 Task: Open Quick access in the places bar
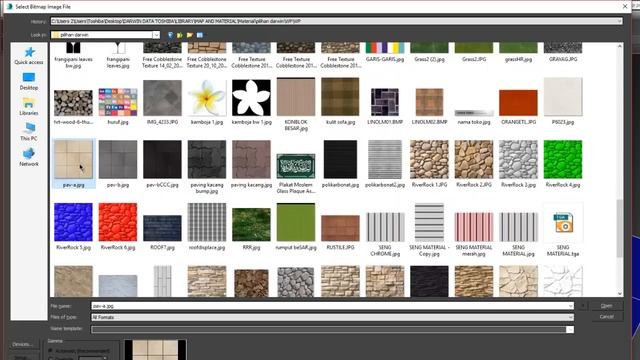(x=29, y=56)
